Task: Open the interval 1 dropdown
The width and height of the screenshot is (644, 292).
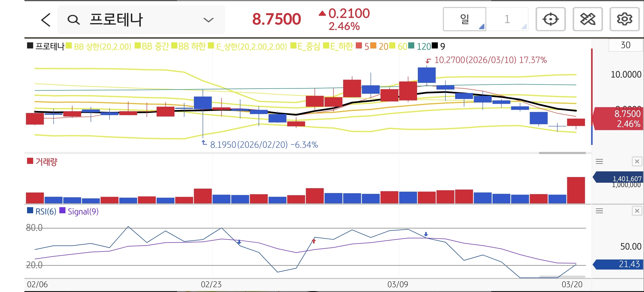Action: [507, 19]
